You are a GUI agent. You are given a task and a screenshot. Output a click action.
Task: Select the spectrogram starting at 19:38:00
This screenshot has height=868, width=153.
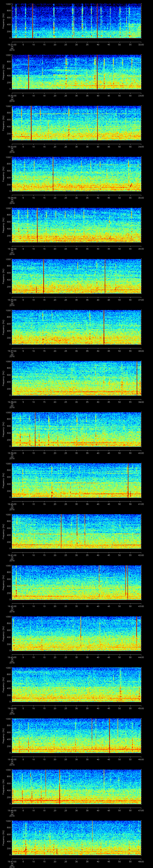coord(77,378)
